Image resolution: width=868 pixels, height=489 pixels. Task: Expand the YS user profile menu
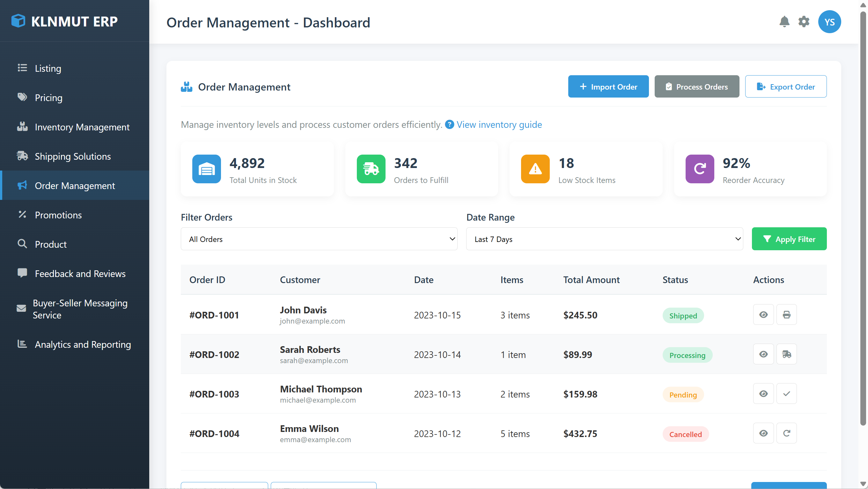click(x=830, y=22)
